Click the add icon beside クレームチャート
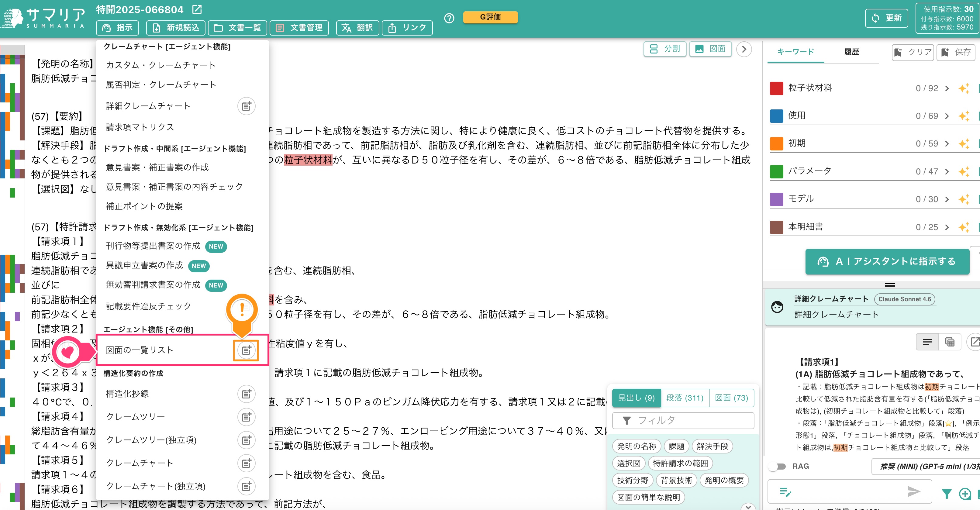This screenshot has width=980, height=510. coord(247,463)
